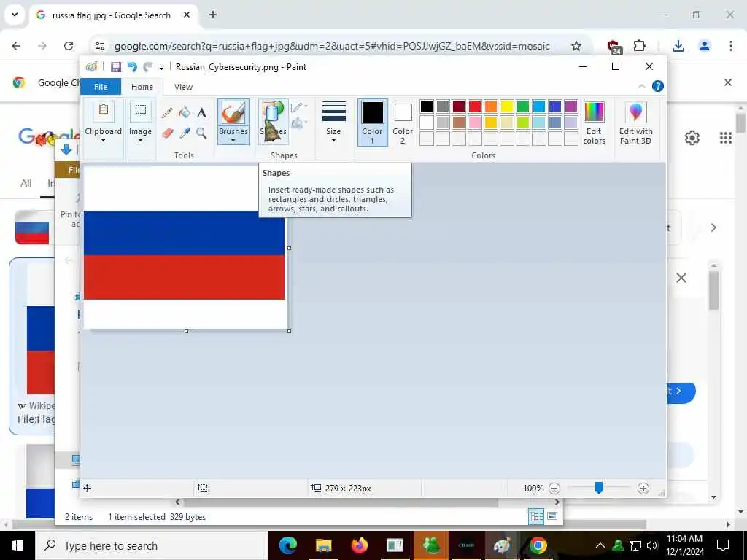Collapse the Paint ribbon chevron
Screen dimensions: 747x560
(x=642, y=86)
